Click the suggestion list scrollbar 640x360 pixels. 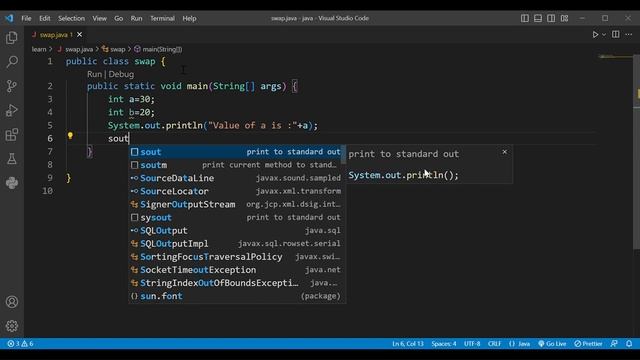click(x=344, y=155)
